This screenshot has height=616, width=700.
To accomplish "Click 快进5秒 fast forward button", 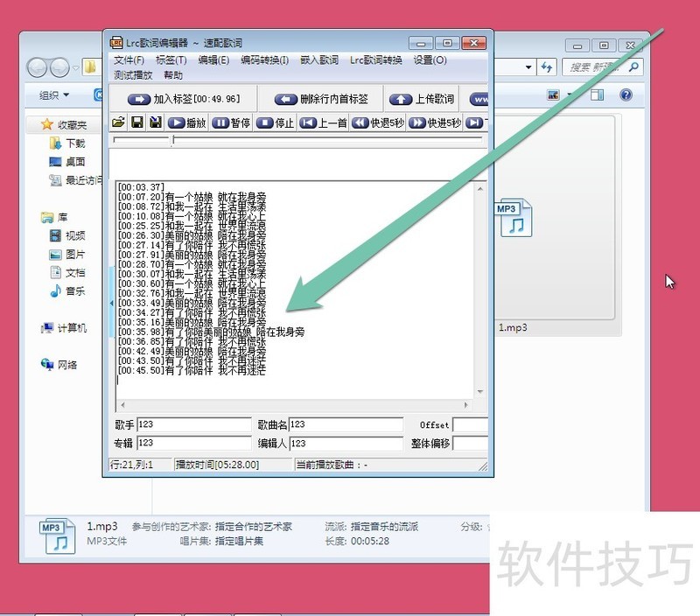I will 434,122.
